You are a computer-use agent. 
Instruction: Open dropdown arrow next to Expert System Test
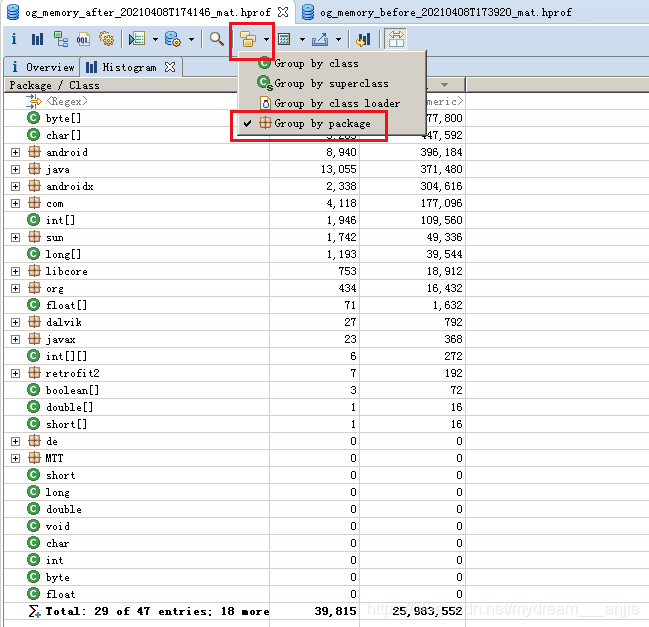pyautogui.click(x=155, y=39)
